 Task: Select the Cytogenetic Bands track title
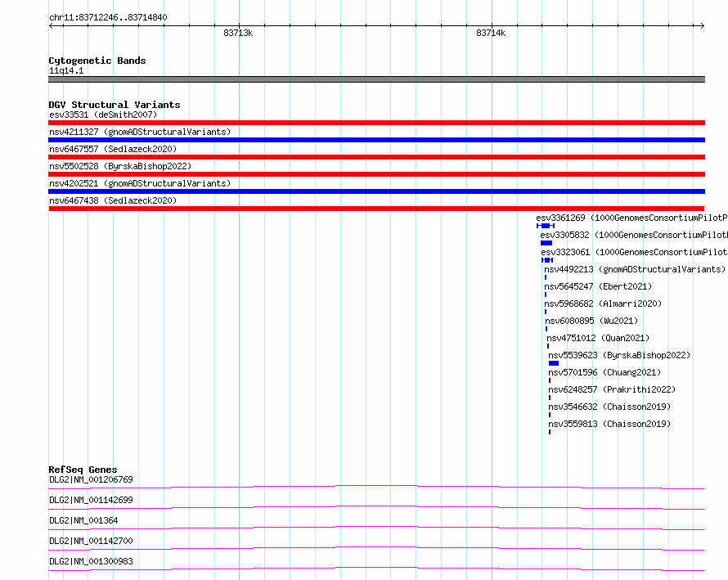(x=97, y=61)
